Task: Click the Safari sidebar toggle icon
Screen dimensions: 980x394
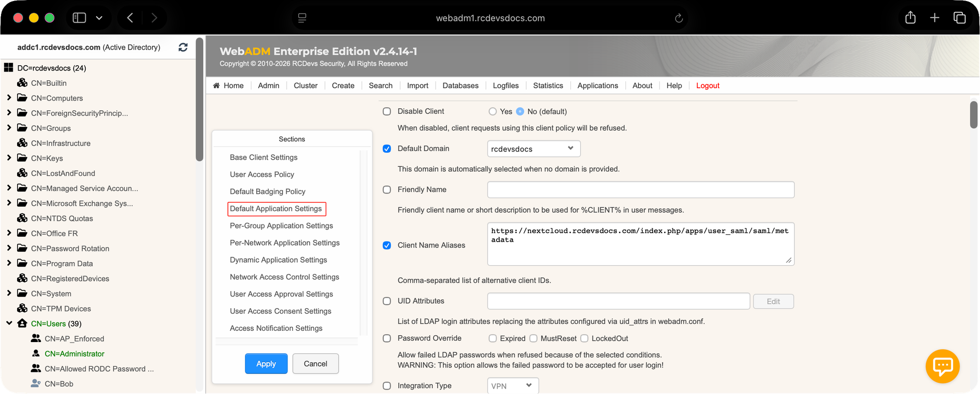Action: coord(79,18)
